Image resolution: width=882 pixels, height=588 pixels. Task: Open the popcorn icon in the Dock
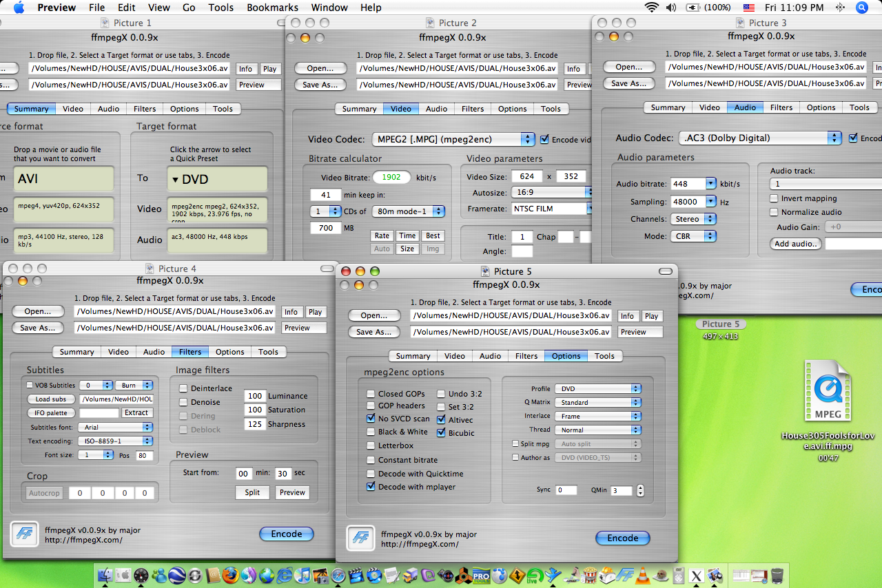589,574
